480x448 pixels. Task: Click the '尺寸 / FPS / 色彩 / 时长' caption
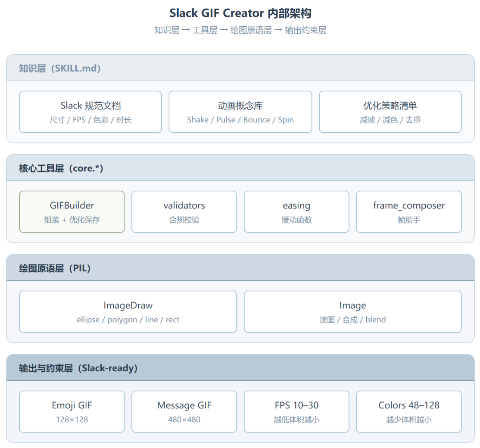(x=90, y=120)
